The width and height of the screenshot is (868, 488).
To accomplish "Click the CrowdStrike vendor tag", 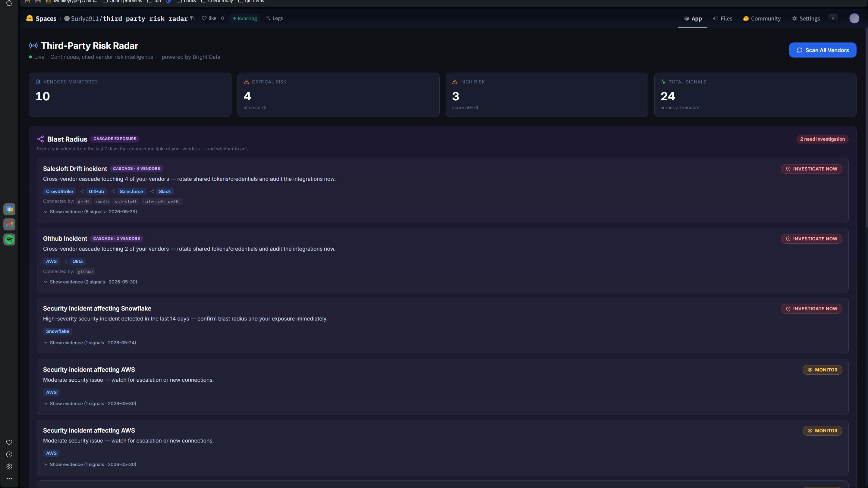I will pyautogui.click(x=59, y=191).
